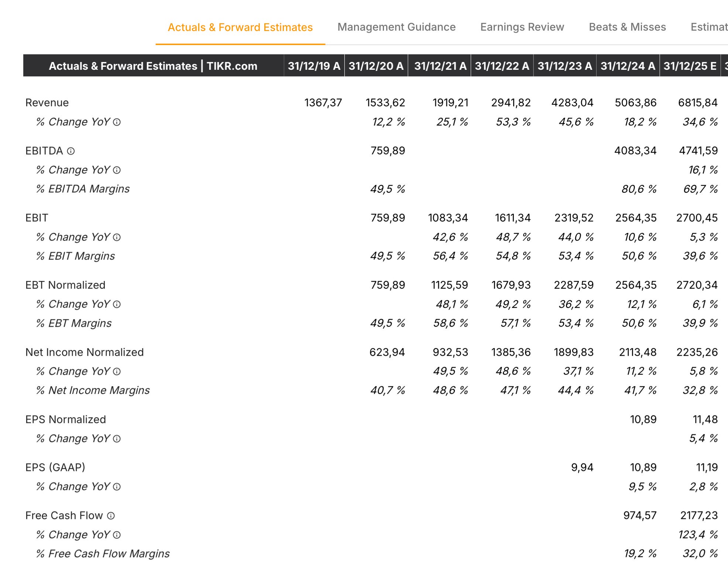
Task: Click info icon on Net Income % Change YoY
Action: (117, 372)
